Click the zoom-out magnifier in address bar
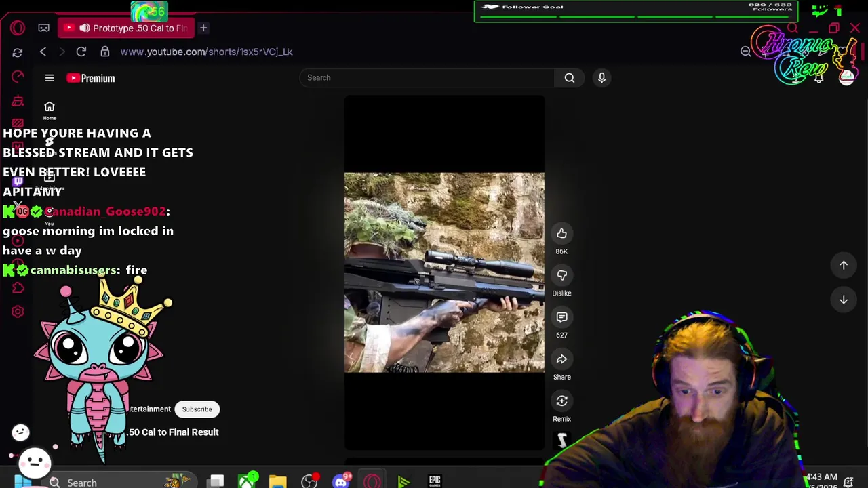 pos(745,52)
